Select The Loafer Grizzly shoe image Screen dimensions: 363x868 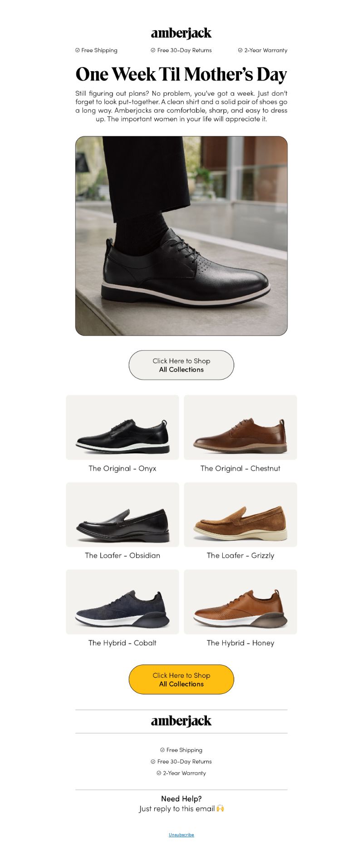click(240, 514)
